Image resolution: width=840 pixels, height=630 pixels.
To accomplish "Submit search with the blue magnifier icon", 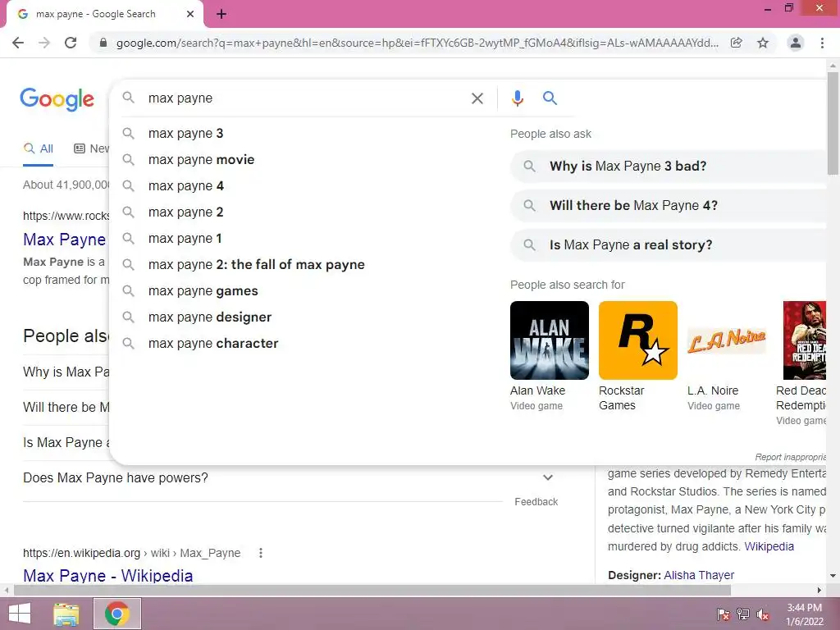I will (550, 98).
